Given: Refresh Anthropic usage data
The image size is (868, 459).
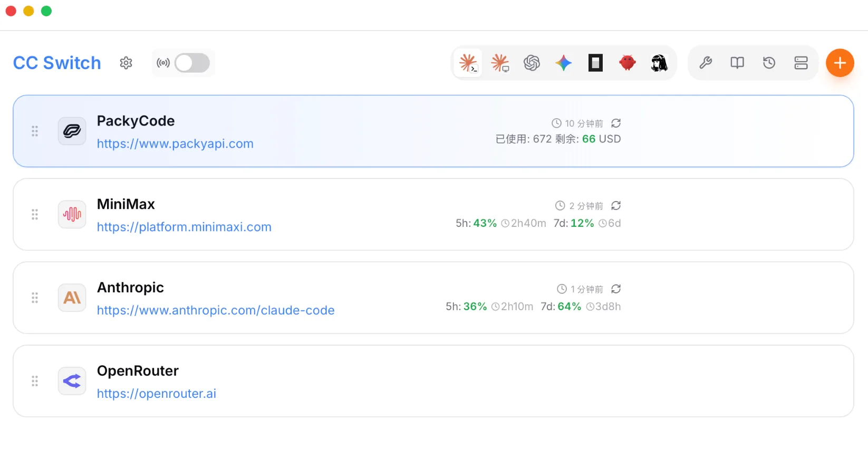Looking at the screenshot, I should click(x=616, y=289).
